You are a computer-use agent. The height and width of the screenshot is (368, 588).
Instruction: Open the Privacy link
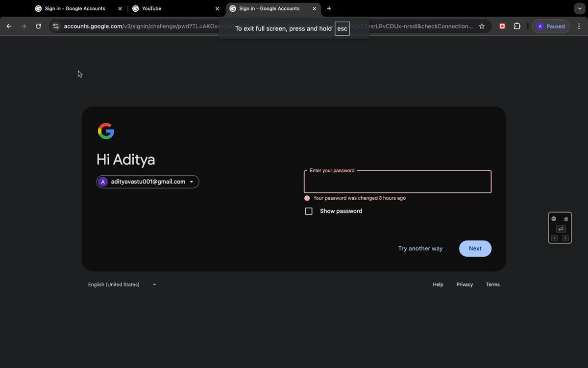click(x=465, y=285)
